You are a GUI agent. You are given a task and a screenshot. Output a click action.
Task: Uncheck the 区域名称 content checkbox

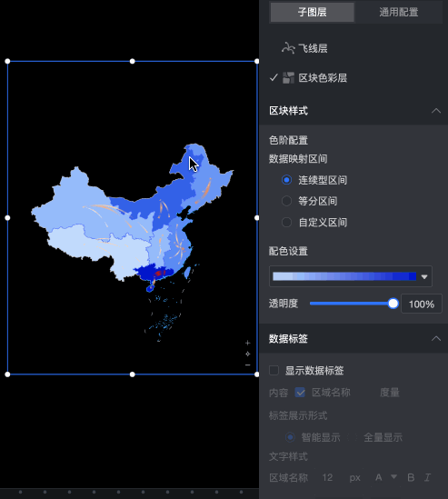[x=300, y=393]
